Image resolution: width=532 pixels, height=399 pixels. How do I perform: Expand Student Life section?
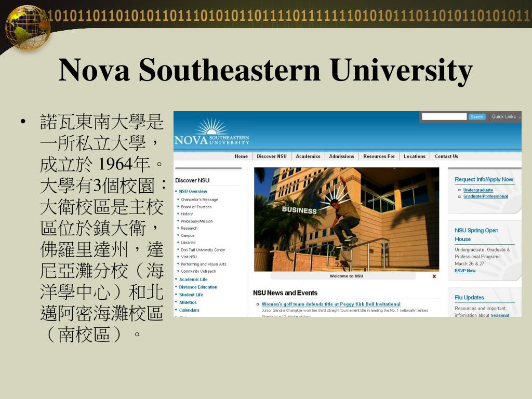click(191, 295)
